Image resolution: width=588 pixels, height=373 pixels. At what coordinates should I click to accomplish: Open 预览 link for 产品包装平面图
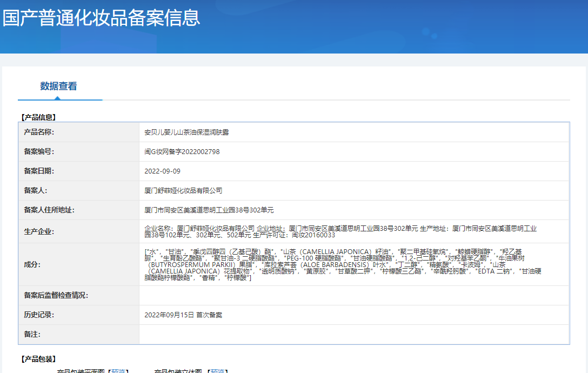[119, 371]
